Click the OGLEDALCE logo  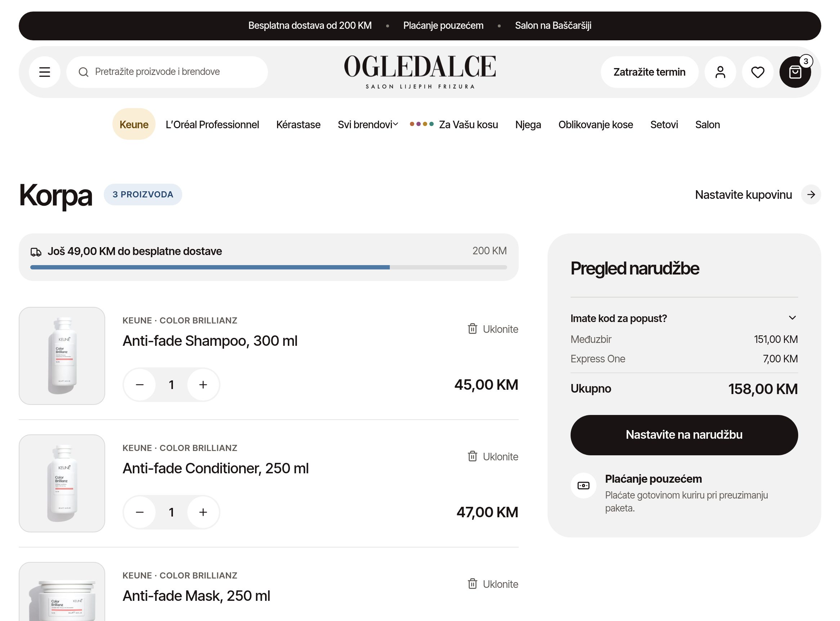[x=420, y=71]
